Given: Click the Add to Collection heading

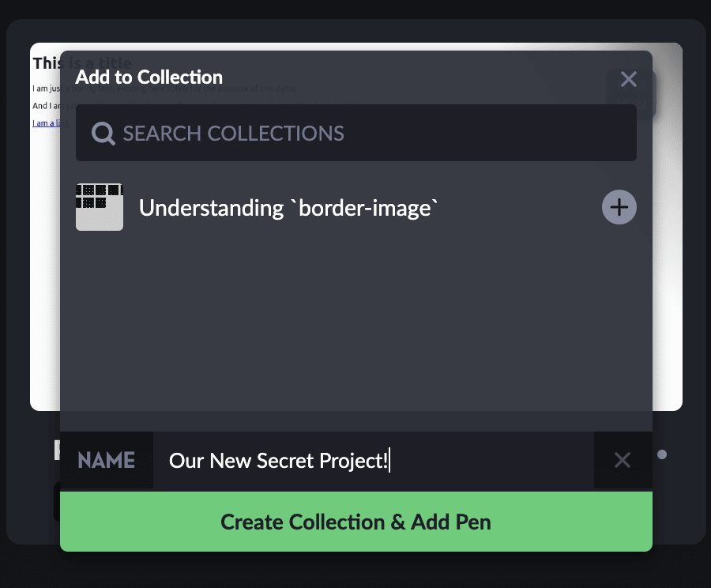Looking at the screenshot, I should pos(149,77).
